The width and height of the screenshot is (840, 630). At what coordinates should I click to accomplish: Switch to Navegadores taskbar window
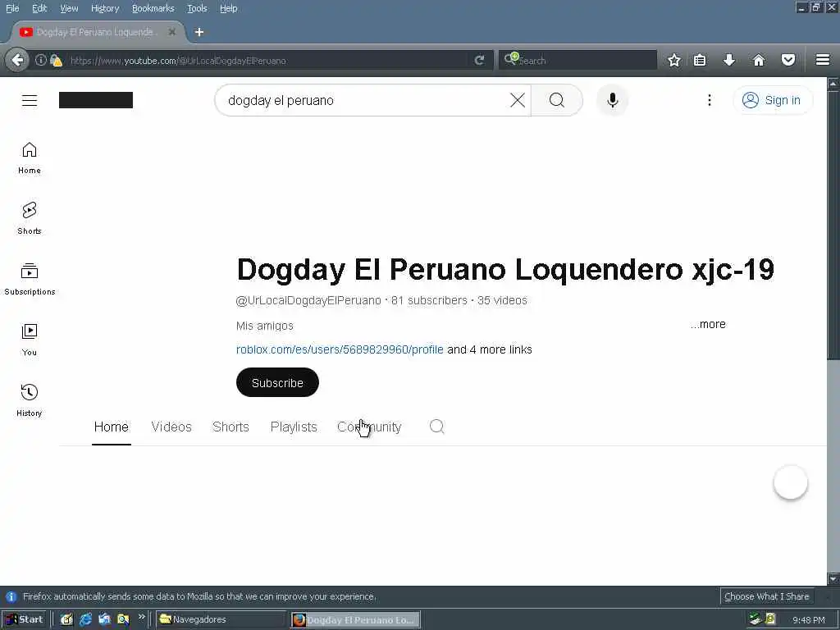222,619
